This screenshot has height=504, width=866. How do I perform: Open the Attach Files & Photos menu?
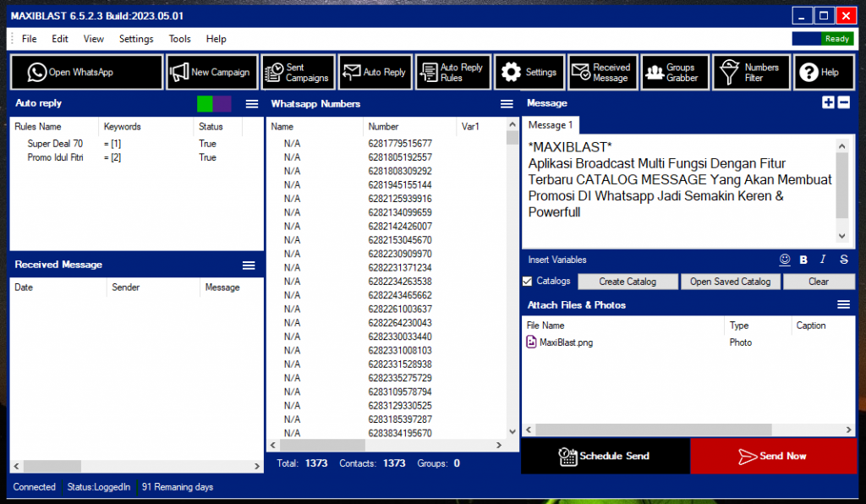tap(843, 304)
